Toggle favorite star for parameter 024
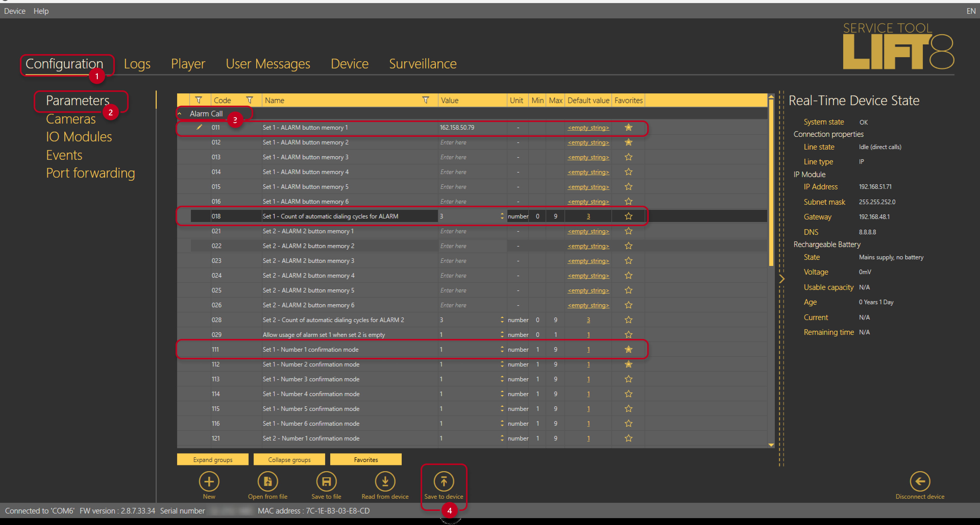This screenshot has height=525, width=980. tap(629, 275)
